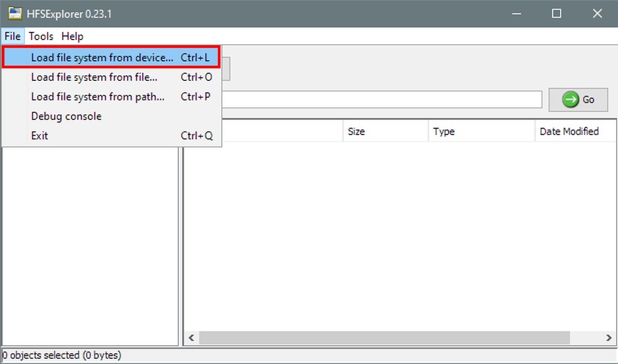Click the horizontal scrollbar left arrow
This screenshot has height=364, width=618.
(192, 338)
